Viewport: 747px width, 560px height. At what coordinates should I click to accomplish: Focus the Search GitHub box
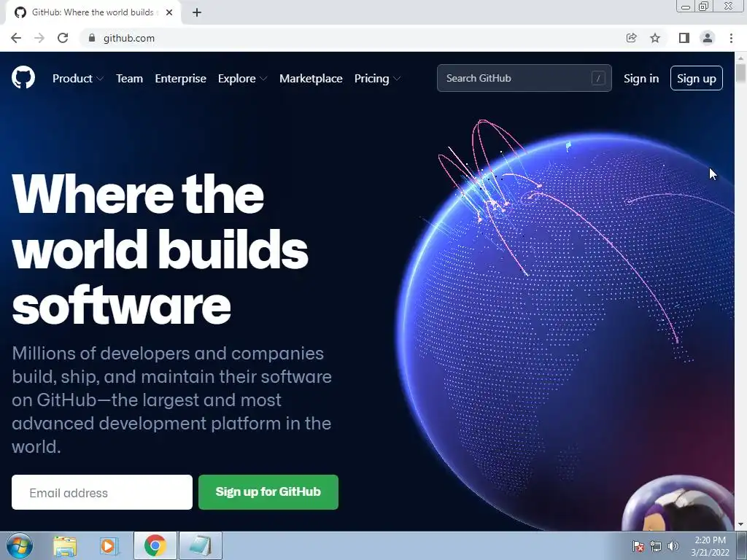tap(524, 78)
